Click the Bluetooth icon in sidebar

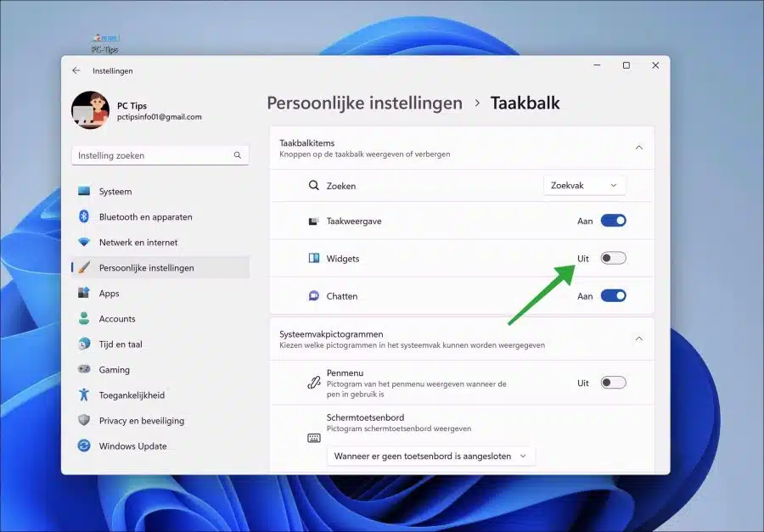[x=84, y=216]
